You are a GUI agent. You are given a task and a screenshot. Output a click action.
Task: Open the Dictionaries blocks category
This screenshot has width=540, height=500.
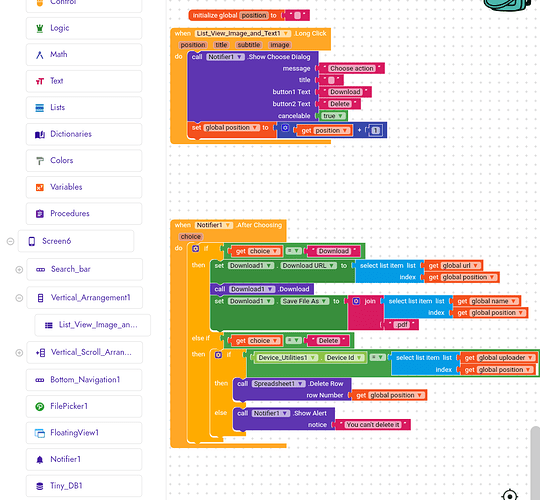(x=84, y=134)
